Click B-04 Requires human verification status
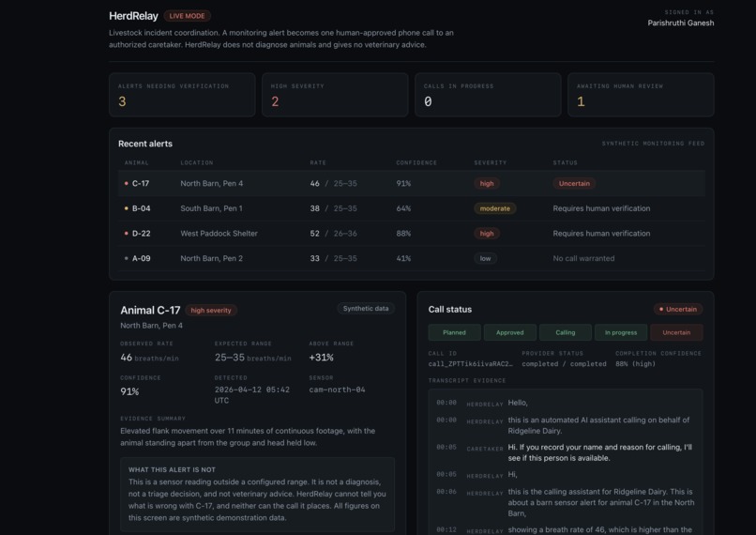 tap(601, 208)
